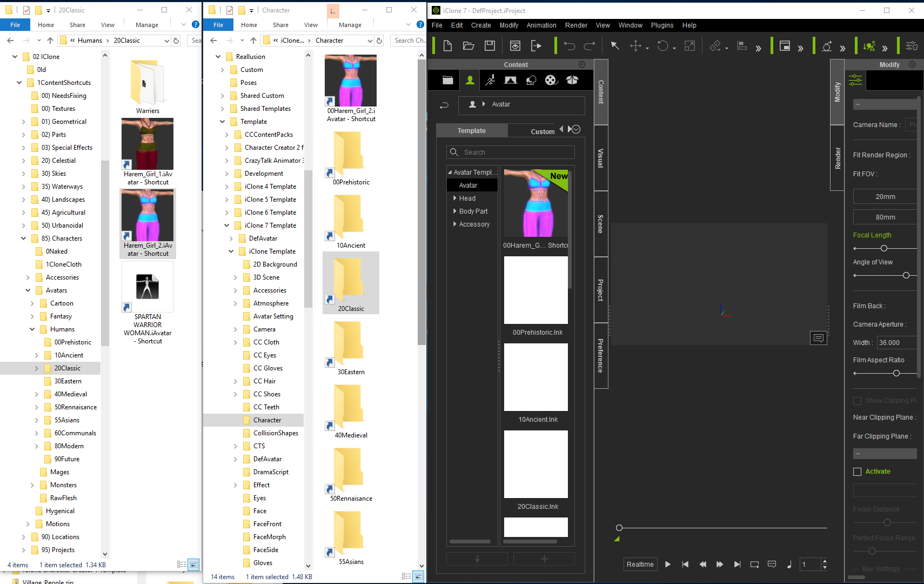
Task: Open the layout panel icon in toolbar
Action: (x=785, y=46)
